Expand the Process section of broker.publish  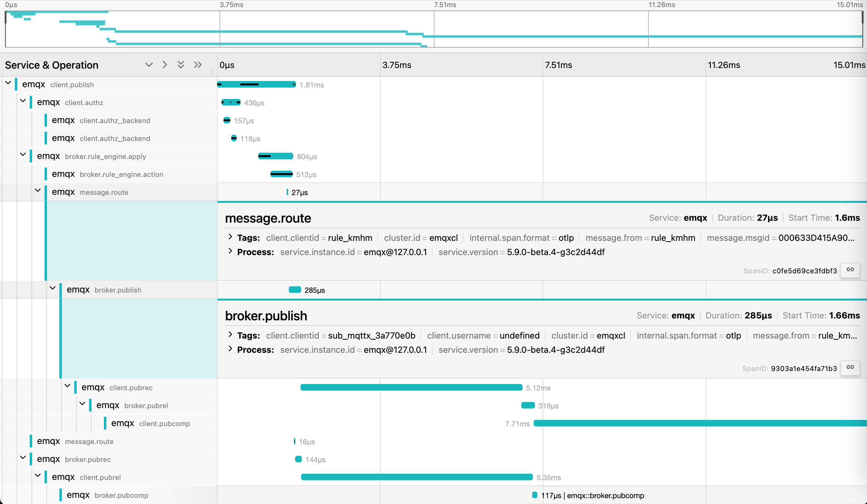(x=231, y=350)
